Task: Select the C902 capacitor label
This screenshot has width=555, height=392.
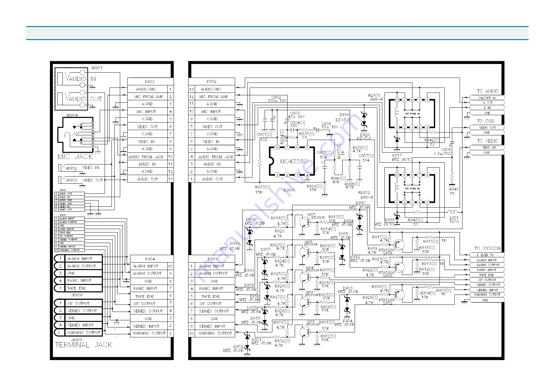Action: 276,97
